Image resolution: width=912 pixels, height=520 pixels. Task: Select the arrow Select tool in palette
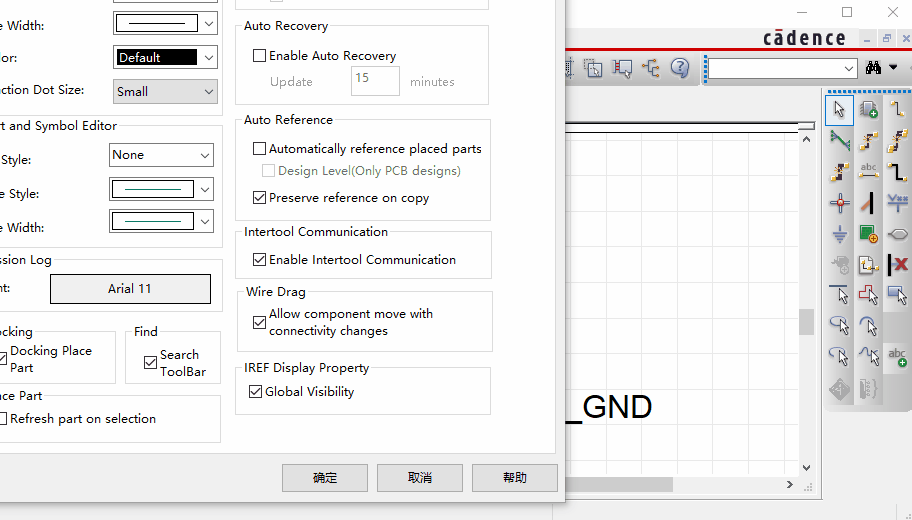click(x=839, y=109)
